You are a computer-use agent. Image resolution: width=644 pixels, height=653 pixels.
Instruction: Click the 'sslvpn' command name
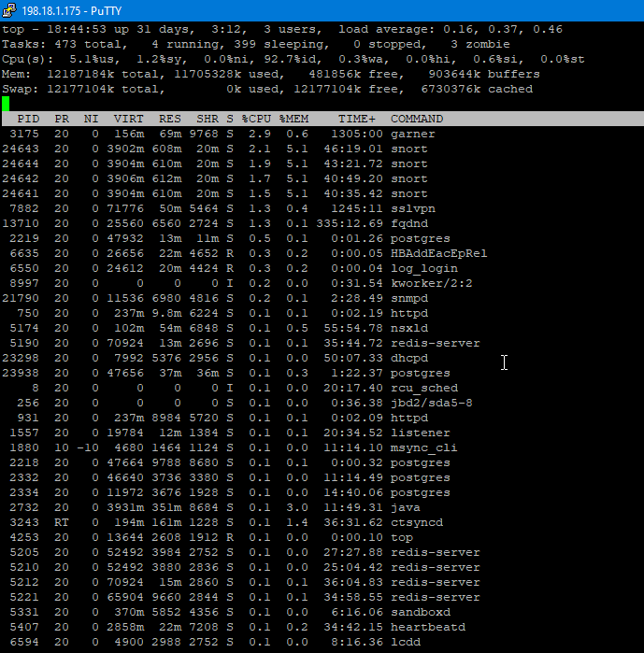click(413, 209)
